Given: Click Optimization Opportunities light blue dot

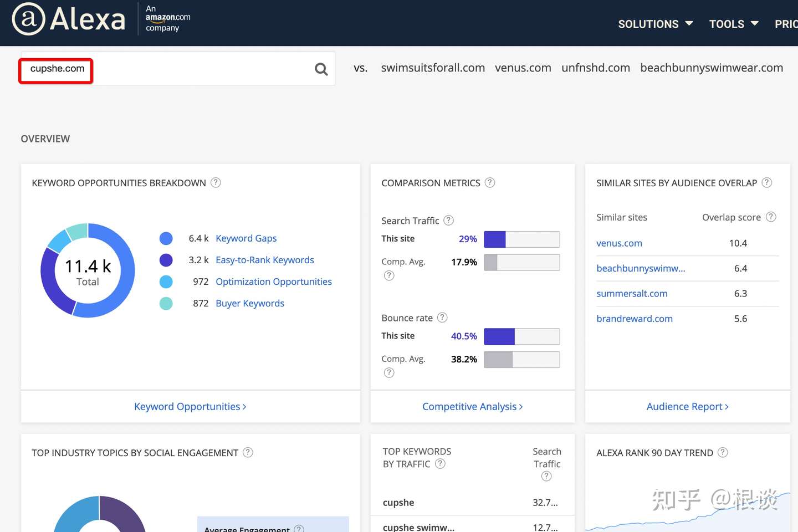Looking at the screenshot, I should pos(166,282).
